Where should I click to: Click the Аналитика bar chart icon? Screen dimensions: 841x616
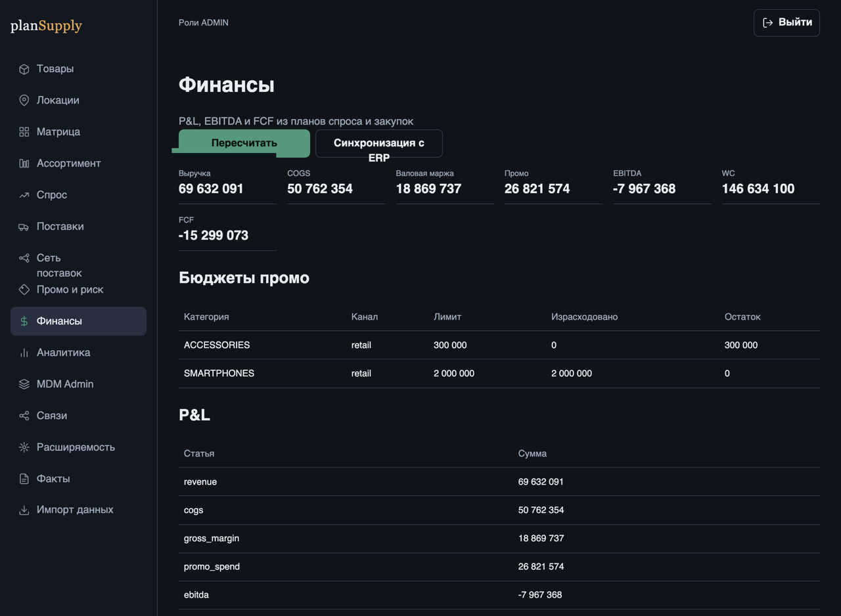tap(24, 353)
